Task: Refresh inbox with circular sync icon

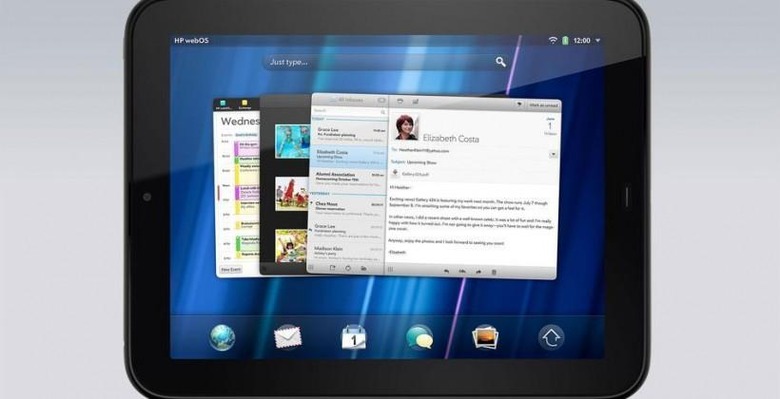Action: 348,268
